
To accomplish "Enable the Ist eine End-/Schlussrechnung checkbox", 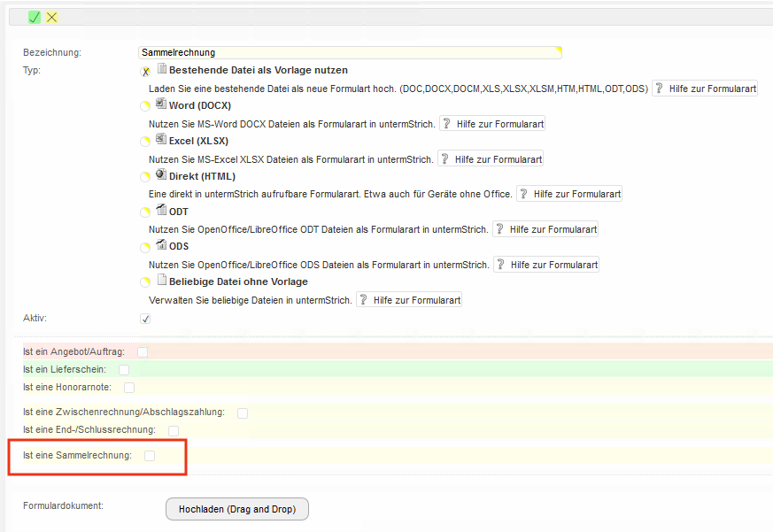I will pos(174,430).
